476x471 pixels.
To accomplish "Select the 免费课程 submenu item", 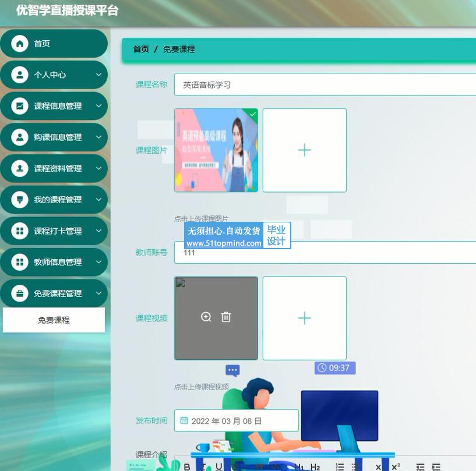I will pyautogui.click(x=54, y=320).
